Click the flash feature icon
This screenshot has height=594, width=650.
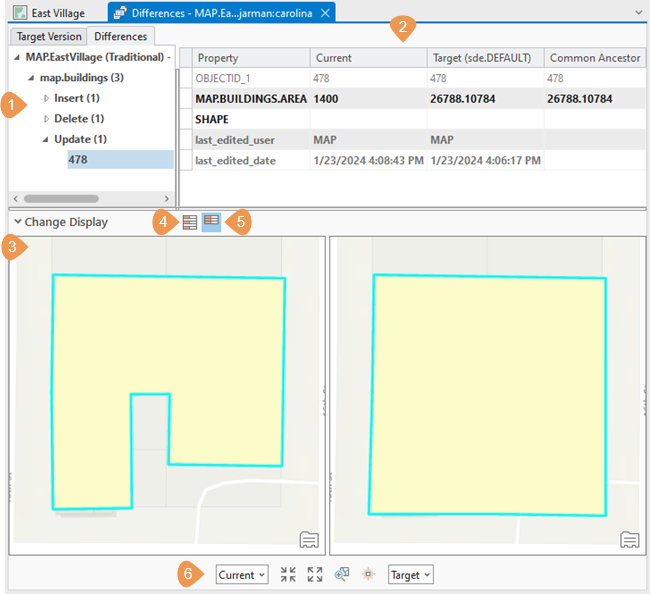coord(368,574)
